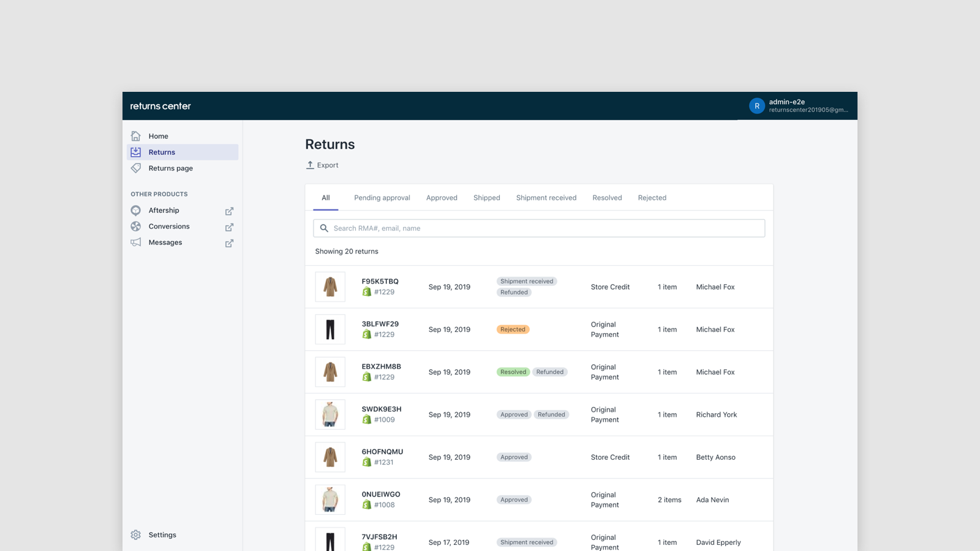The width and height of the screenshot is (980, 551).
Task: Click the Conversions globe icon
Action: pyautogui.click(x=136, y=227)
